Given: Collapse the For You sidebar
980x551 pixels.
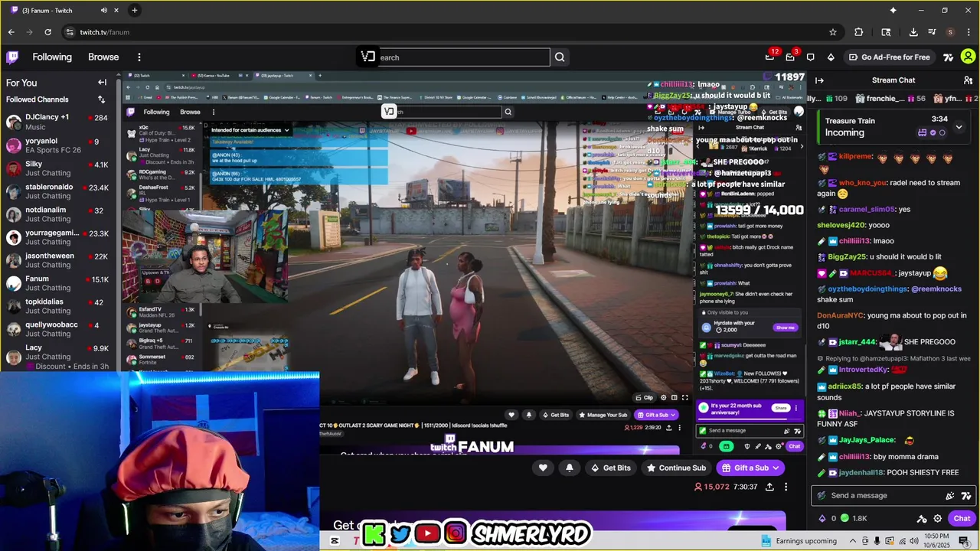Looking at the screenshot, I should tap(102, 82).
